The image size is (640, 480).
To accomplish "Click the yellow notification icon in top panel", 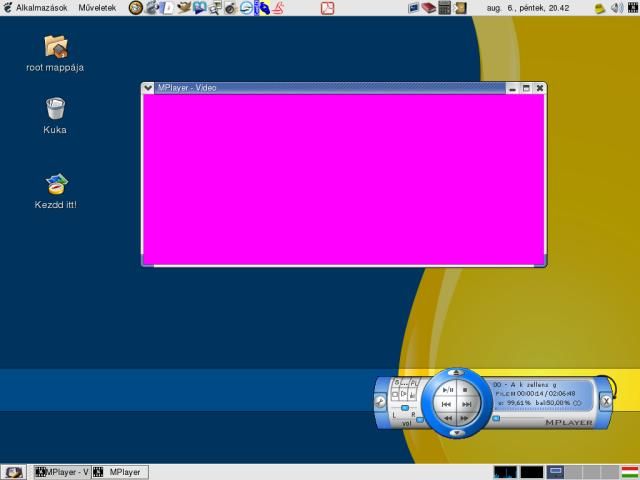I will click(x=600, y=8).
